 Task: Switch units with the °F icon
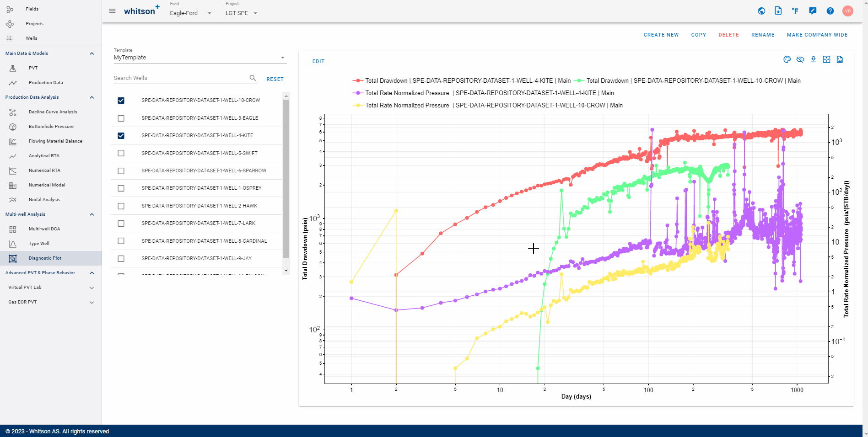[x=795, y=11]
